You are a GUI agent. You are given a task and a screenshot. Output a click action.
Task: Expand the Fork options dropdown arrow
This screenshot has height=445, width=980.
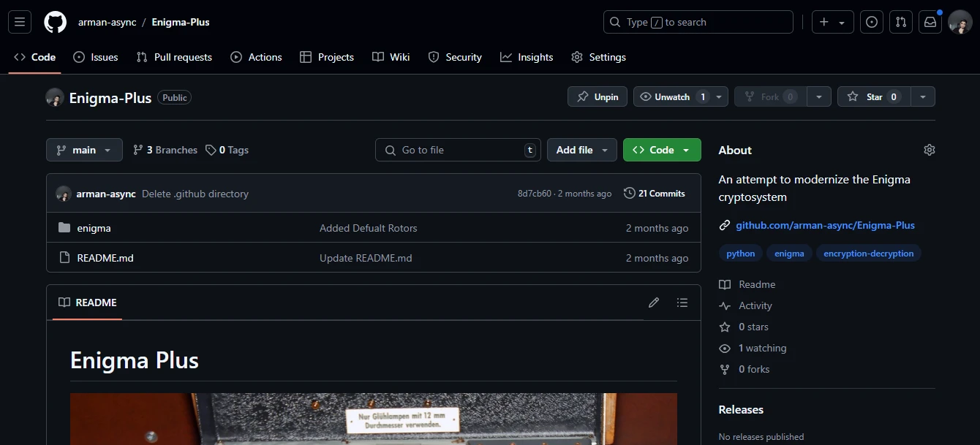[x=819, y=96]
